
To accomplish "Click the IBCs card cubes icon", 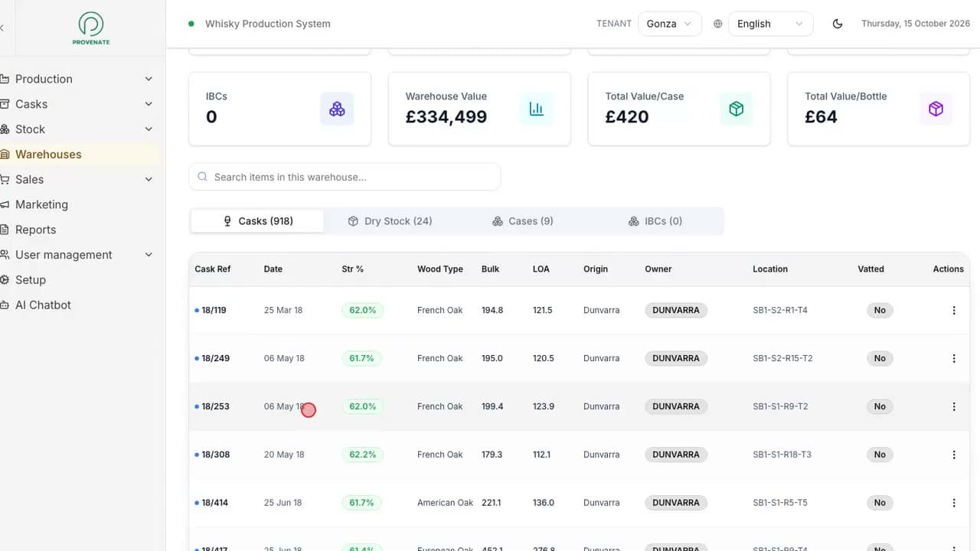I will pos(337,109).
